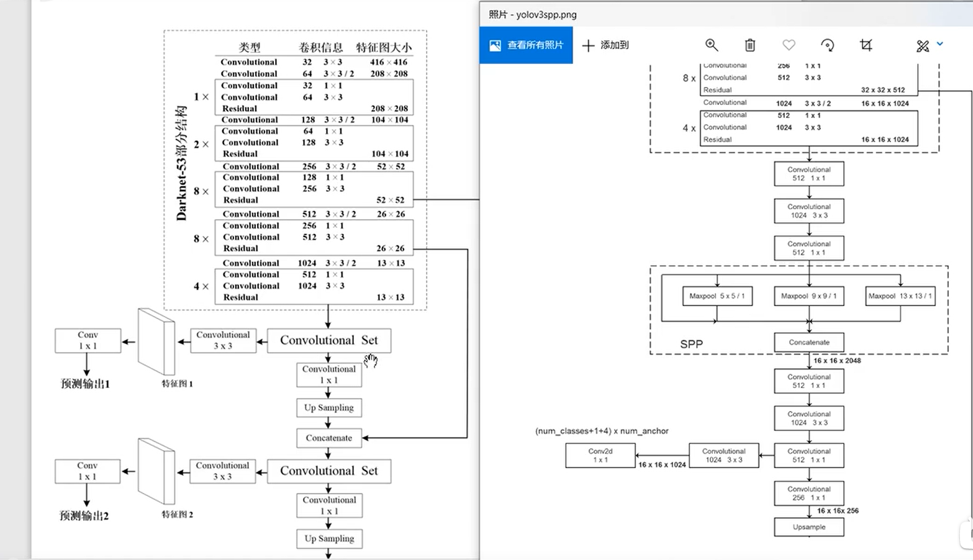
Task: Click the 特征图大小 column header
Action: pos(384,47)
